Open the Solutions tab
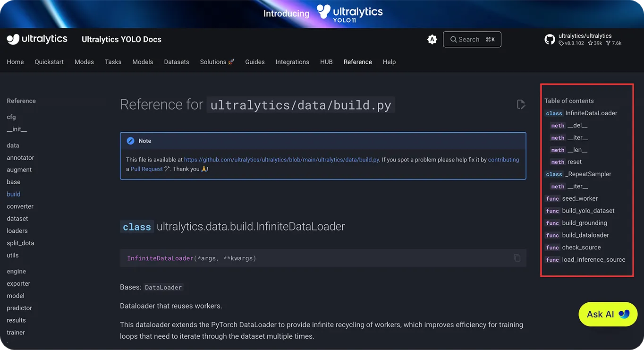This screenshot has height=350, width=644. click(217, 62)
